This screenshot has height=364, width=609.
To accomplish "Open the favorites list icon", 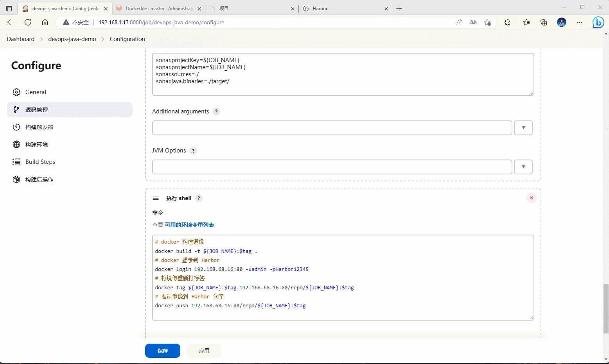I will click(526, 22).
